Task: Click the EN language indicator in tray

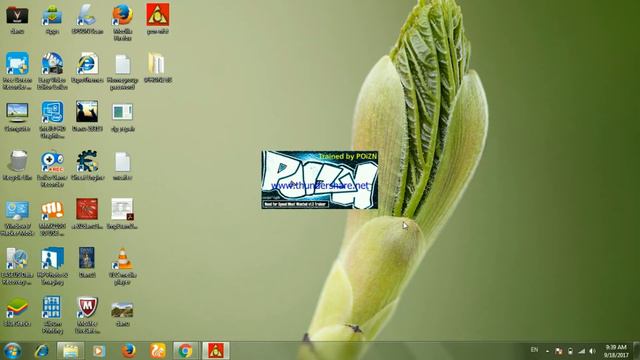Action: 534,350
